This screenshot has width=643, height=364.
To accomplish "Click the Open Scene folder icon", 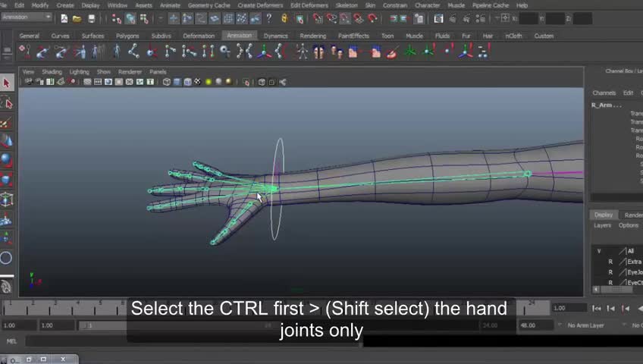I will click(77, 18).
